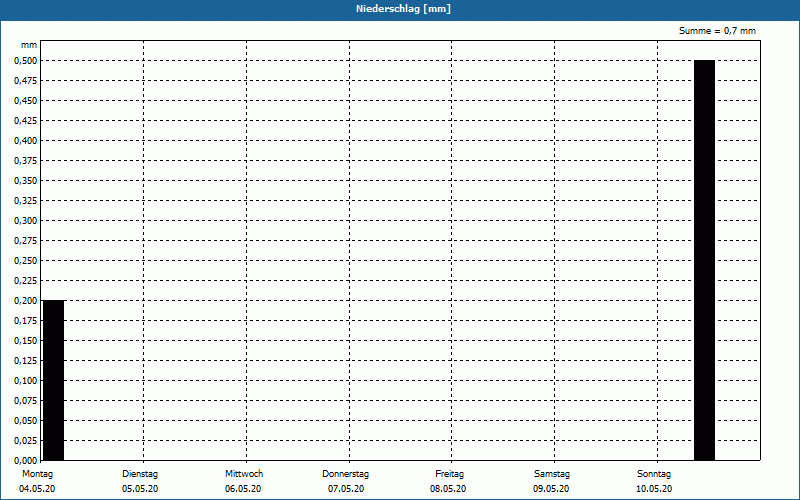Click the 0,025 y-axis value
Viewport: 800px width, 500px height.
(x=26, y=440)
